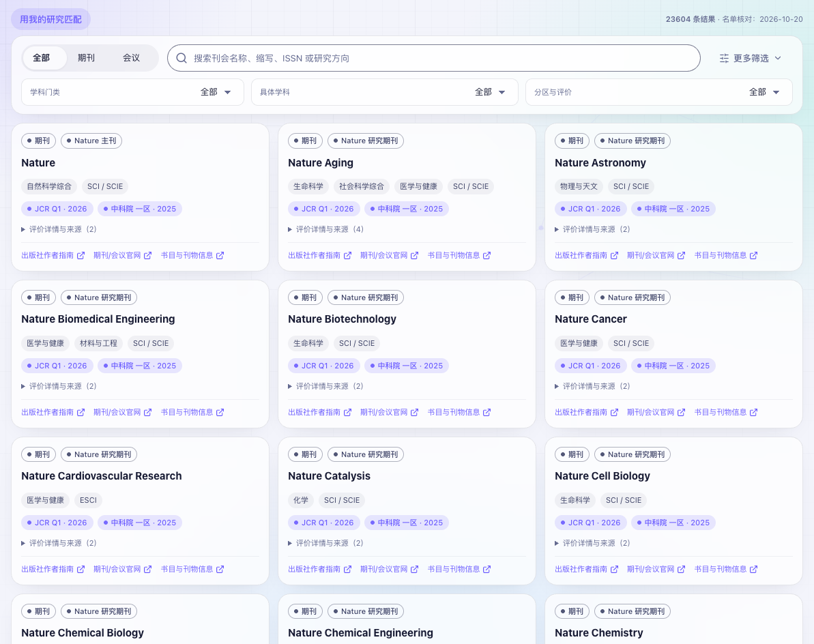The width and height of the screenshot is (814, 644).
Task: Click the search magnifier icon
Action: coord(181,58)
